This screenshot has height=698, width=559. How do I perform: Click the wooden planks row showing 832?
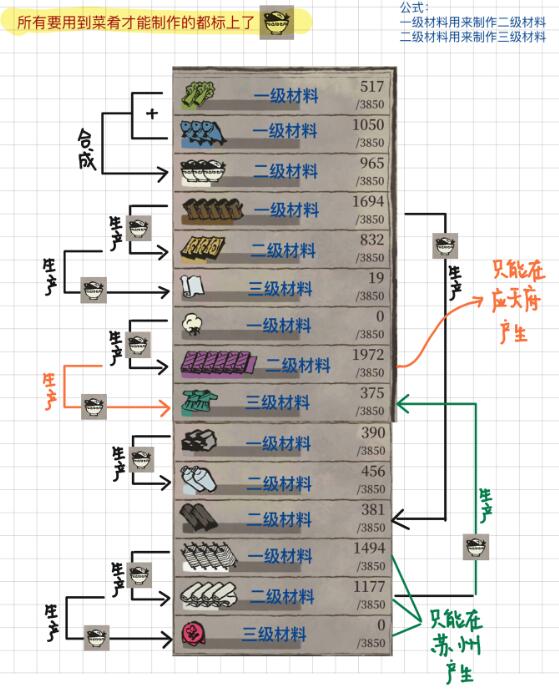coord(282,249)
